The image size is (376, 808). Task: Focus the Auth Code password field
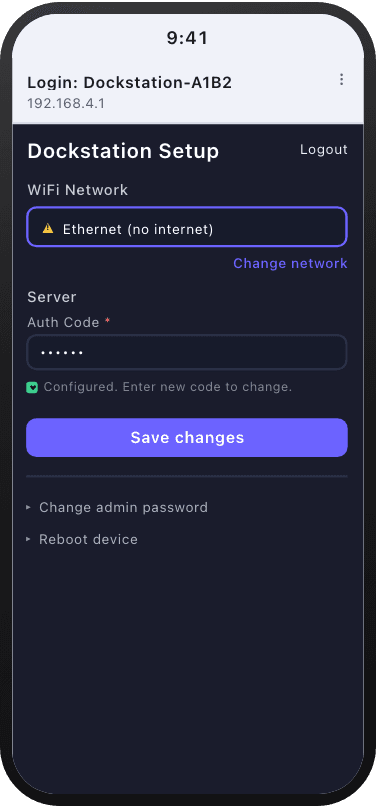pos(187,352)
